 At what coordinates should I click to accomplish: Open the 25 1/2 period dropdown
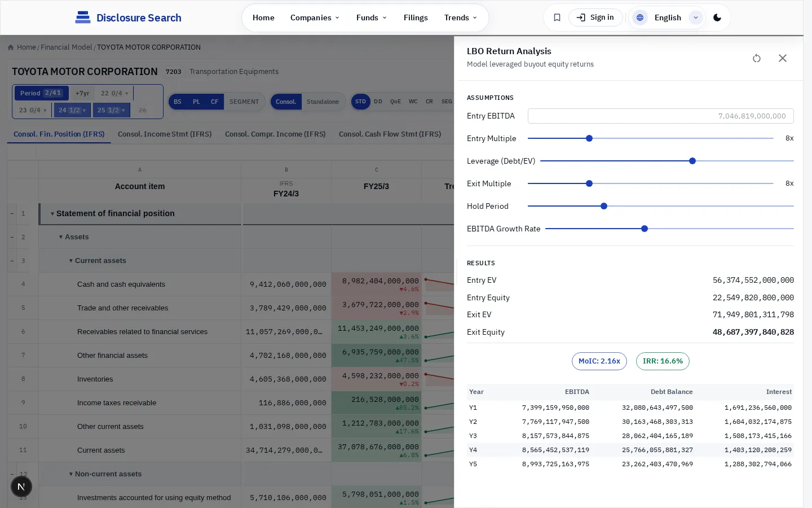[111, 110]
